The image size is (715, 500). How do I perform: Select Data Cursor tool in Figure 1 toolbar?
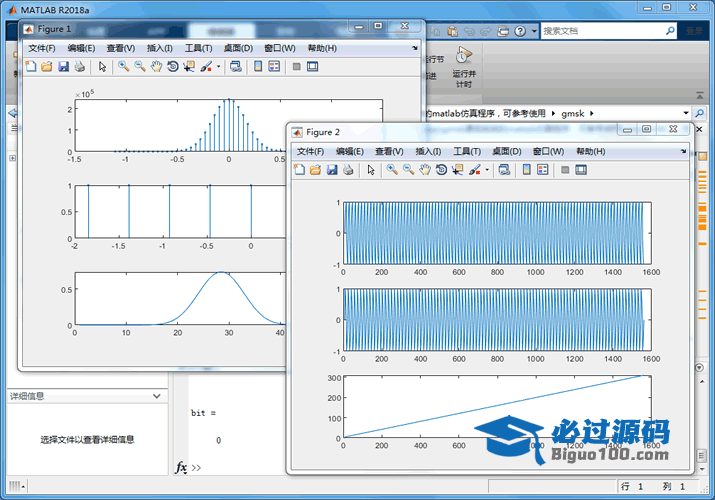pos(189,67)
